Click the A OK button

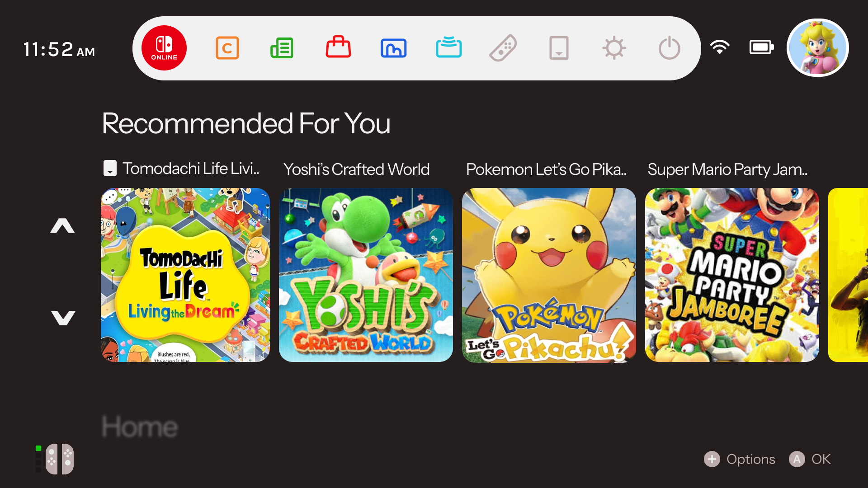pos(810,459)
